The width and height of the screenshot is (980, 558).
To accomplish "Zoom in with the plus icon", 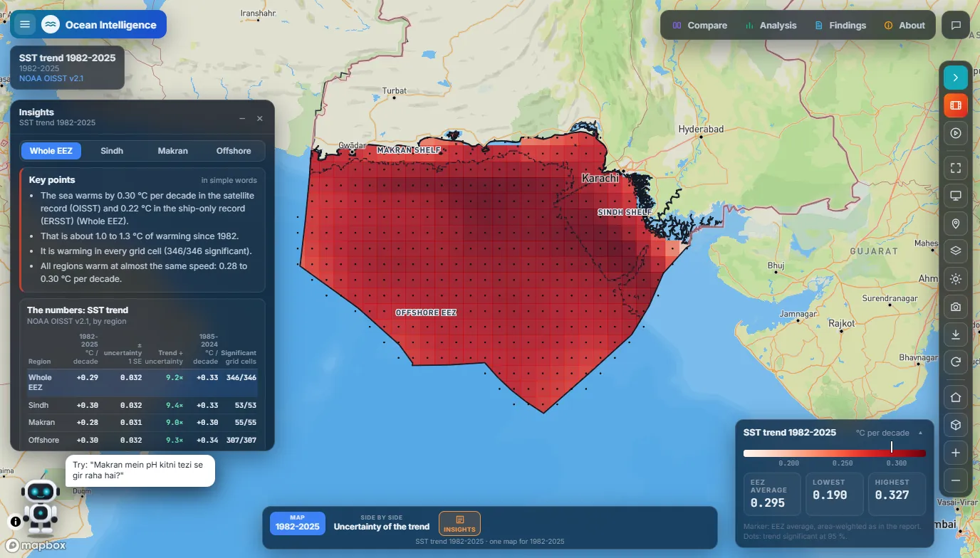I will point(956,453).
